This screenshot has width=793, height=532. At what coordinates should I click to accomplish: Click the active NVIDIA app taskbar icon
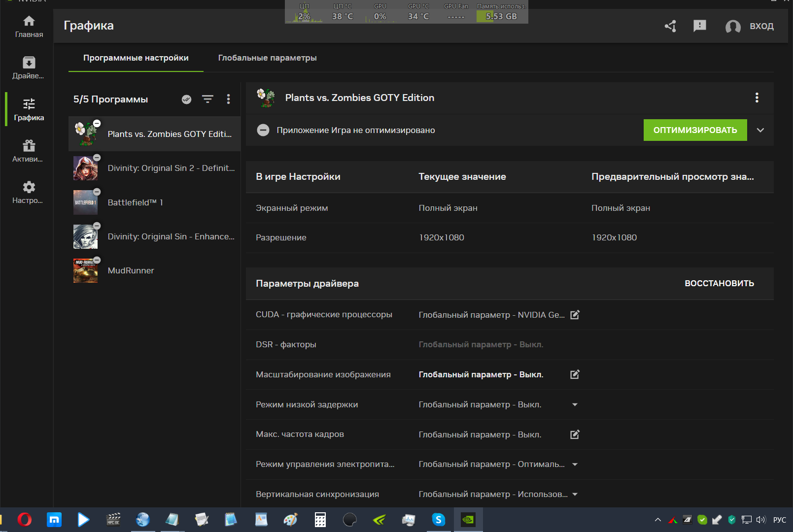[x=468, y=520]
